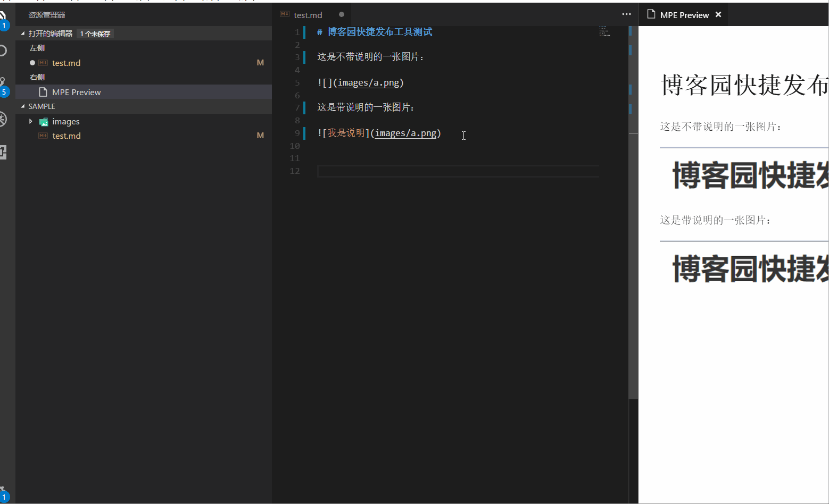Click markdown icon on test.md editor tab

(285, 14)
